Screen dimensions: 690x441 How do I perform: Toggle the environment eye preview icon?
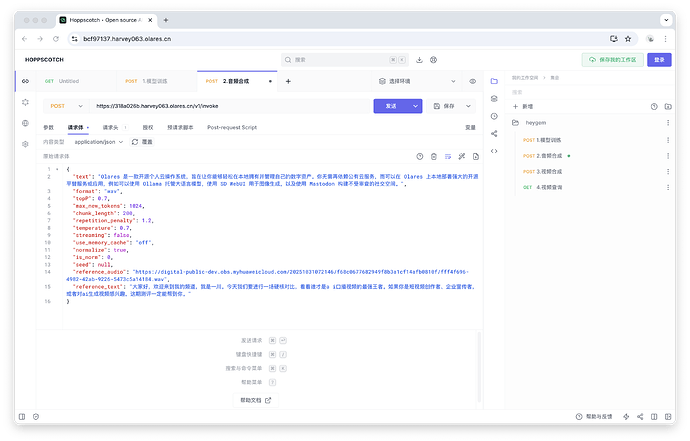pos(472,81)
